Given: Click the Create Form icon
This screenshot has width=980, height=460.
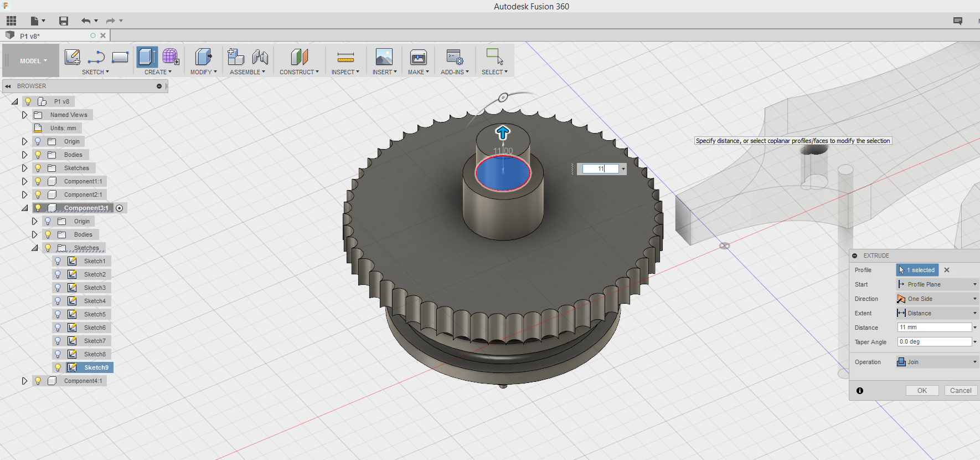Looking at the screenshot, I should (x=171, y=57).
